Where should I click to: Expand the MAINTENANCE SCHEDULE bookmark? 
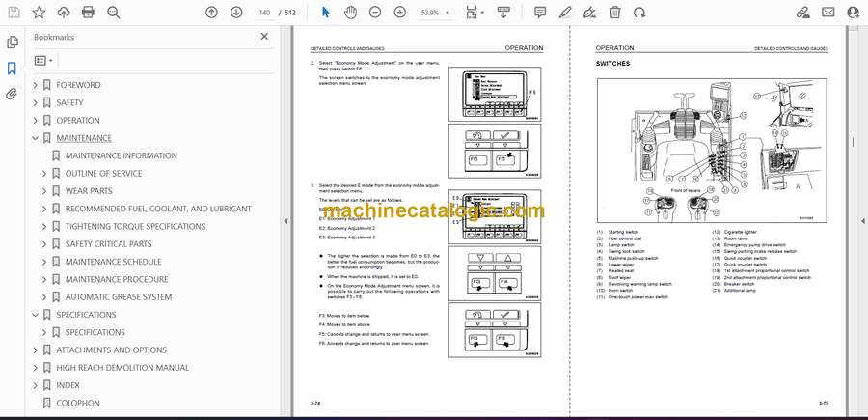tap(44, 262)
